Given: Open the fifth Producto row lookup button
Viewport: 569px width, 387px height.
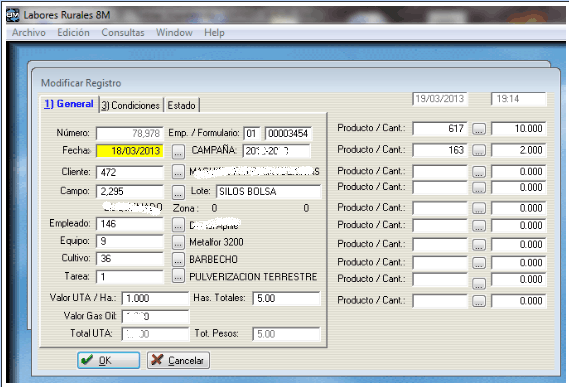Looking at the screenshot, I should click(479, 208).
